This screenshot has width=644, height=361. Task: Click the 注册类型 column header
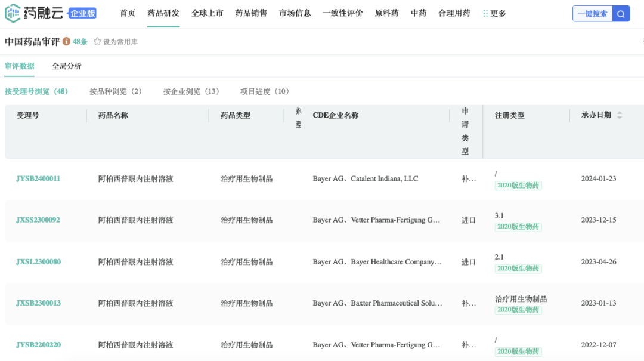coord(510,116)
